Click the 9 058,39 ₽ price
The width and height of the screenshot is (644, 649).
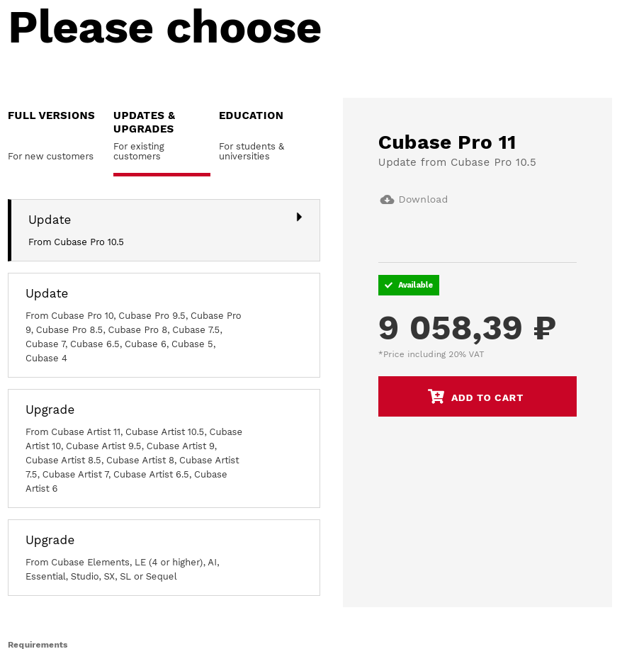point(467,328)
